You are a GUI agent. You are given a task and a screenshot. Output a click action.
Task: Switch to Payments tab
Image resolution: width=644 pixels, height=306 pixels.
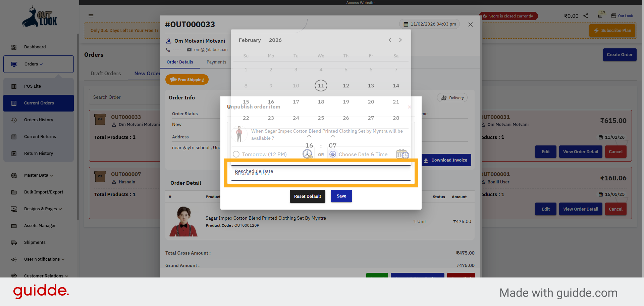(216, 62)
